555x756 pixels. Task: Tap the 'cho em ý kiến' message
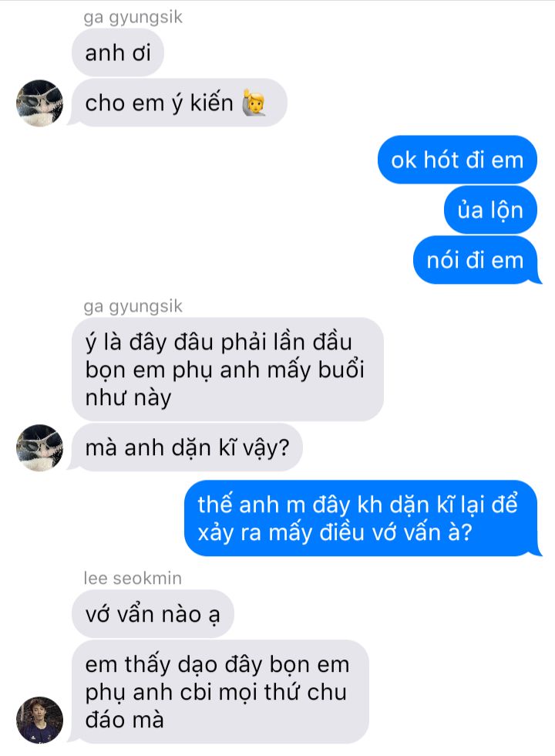click(x=179, y=103)
